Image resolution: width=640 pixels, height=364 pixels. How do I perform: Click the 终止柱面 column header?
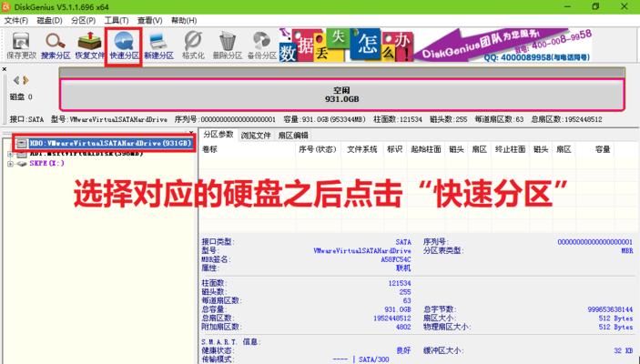click(510, 149)
